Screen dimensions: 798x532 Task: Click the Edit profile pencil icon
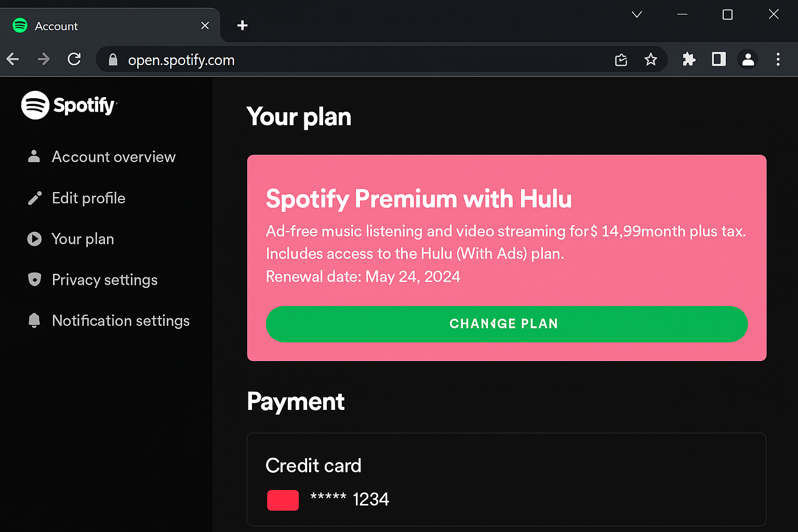(x=34, y=197)
